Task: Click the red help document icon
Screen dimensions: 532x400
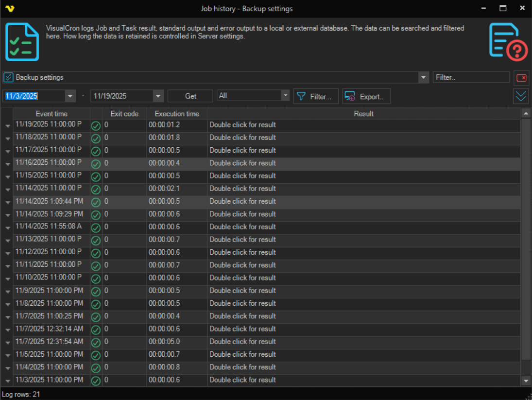Action: point(508,42)
